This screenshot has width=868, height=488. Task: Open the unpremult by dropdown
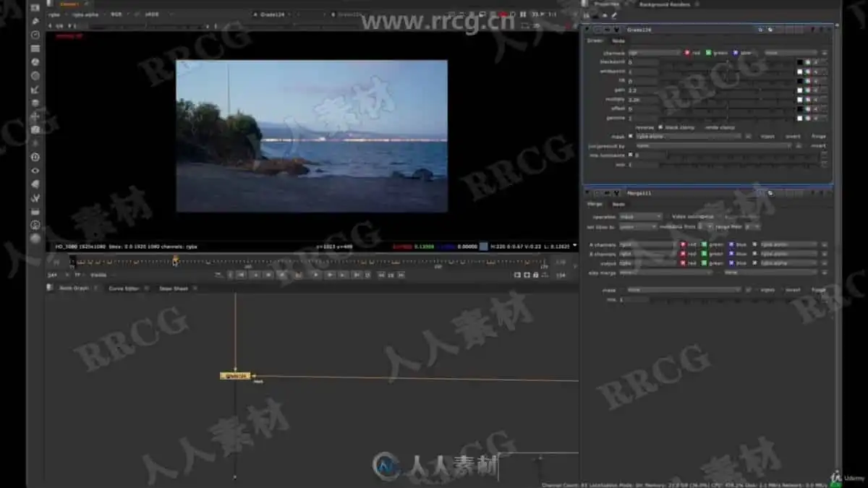[714, 145]
